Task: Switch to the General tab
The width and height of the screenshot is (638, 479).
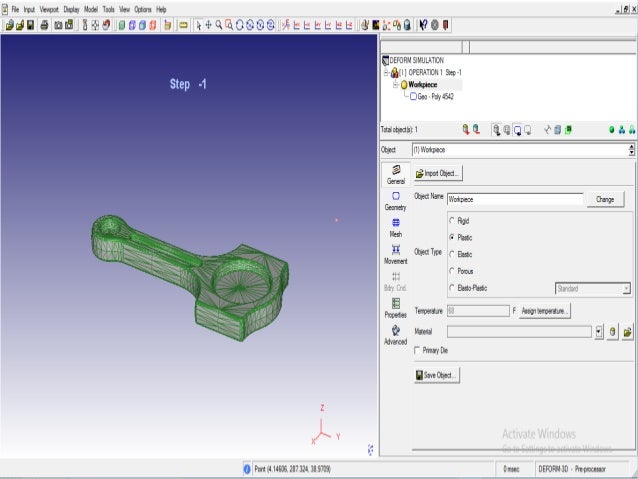Action: [395, 175]
